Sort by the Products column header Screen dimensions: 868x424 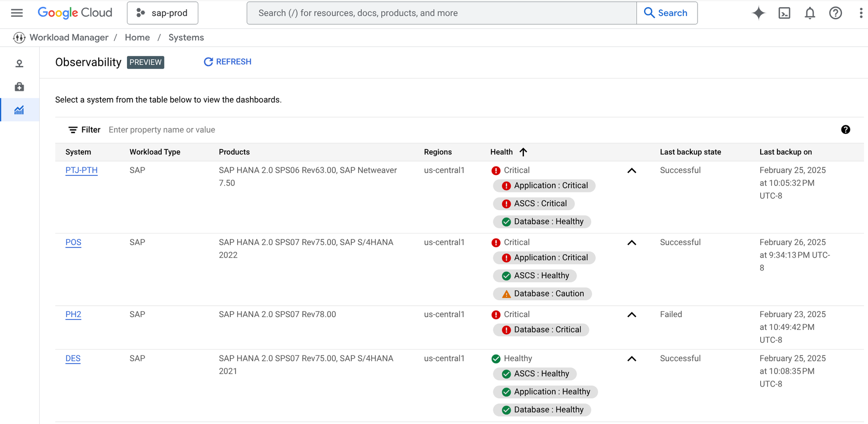pos(234,152)
